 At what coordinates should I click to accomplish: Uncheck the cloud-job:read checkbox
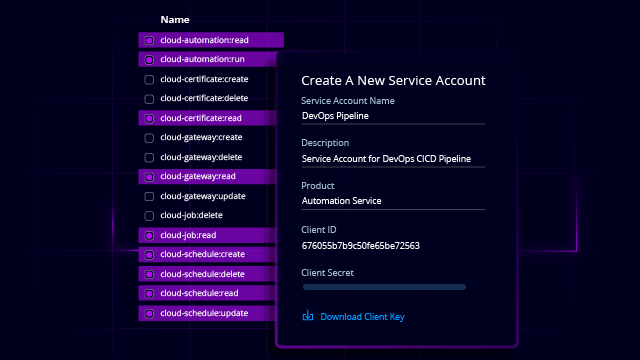tap(149, 236)
